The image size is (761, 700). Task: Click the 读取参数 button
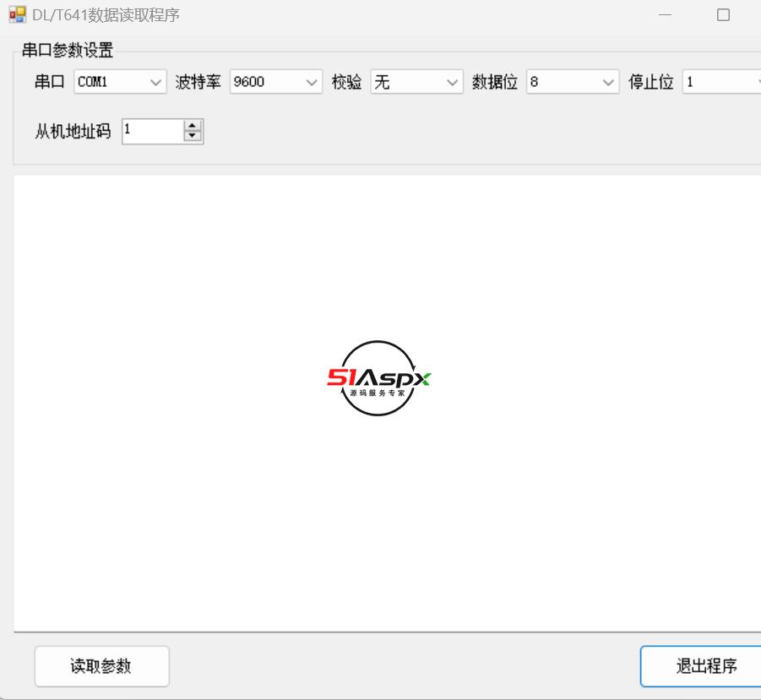(102, 666)
